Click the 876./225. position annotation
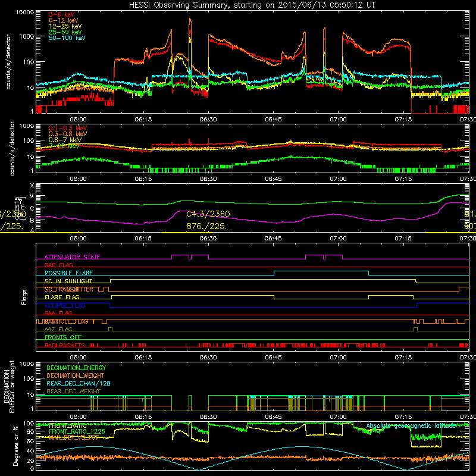 (206, 226)
